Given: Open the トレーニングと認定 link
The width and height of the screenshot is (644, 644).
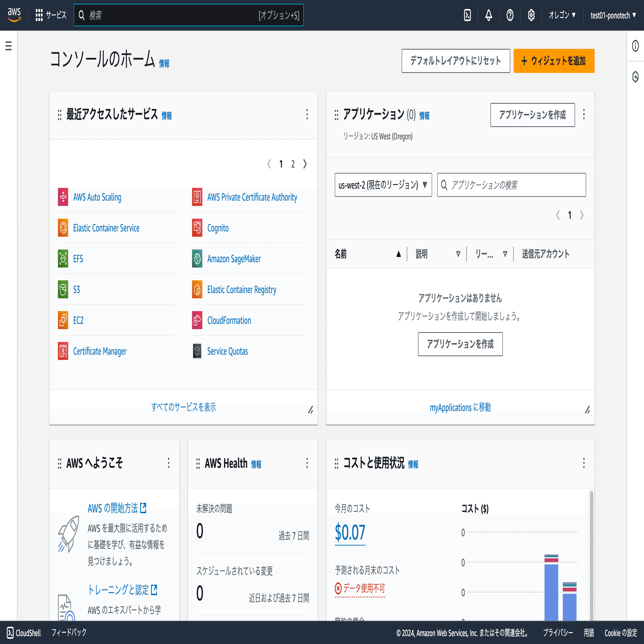Looking at the screenshot, I should (x=122, y=590).
